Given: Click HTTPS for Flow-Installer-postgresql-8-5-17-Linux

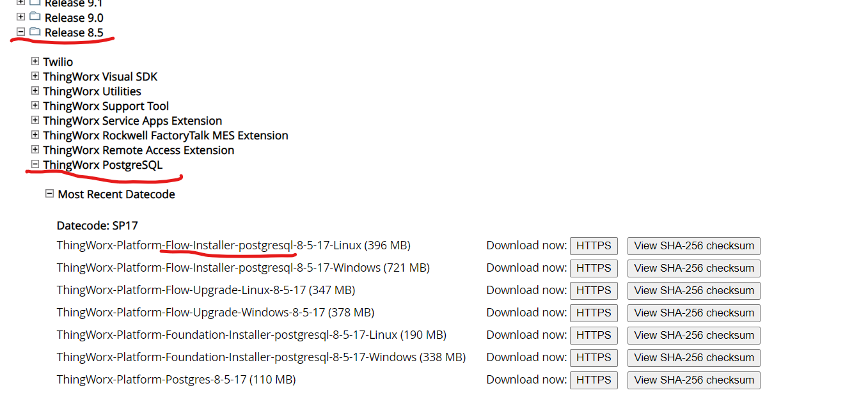Looking at the screenshot, I should click(x=593, y=245).
